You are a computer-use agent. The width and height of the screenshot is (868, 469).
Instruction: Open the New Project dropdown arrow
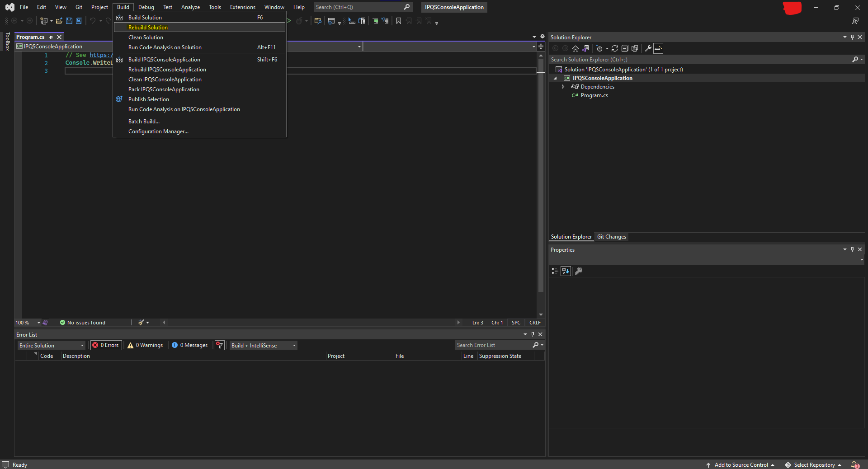pos(51,21)
